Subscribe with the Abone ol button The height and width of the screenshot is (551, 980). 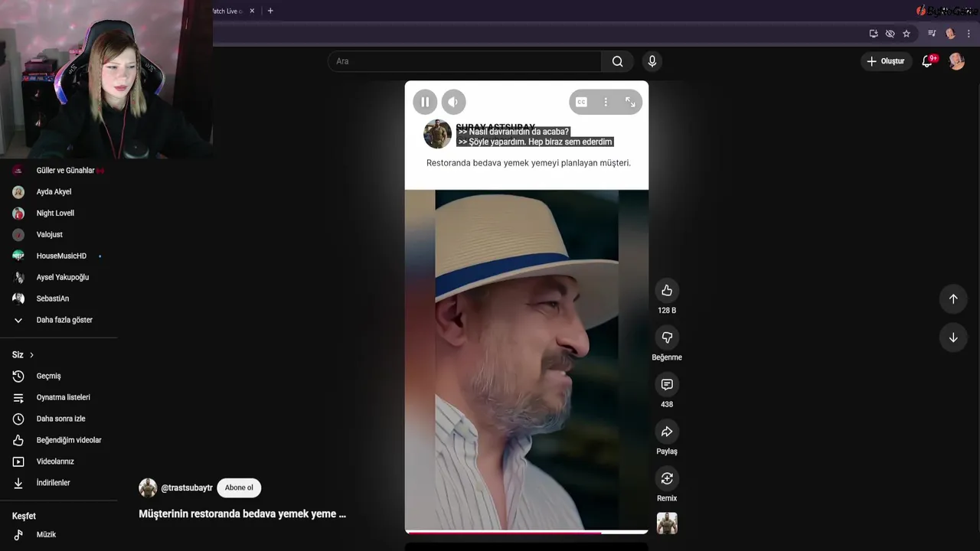(239, 488)
